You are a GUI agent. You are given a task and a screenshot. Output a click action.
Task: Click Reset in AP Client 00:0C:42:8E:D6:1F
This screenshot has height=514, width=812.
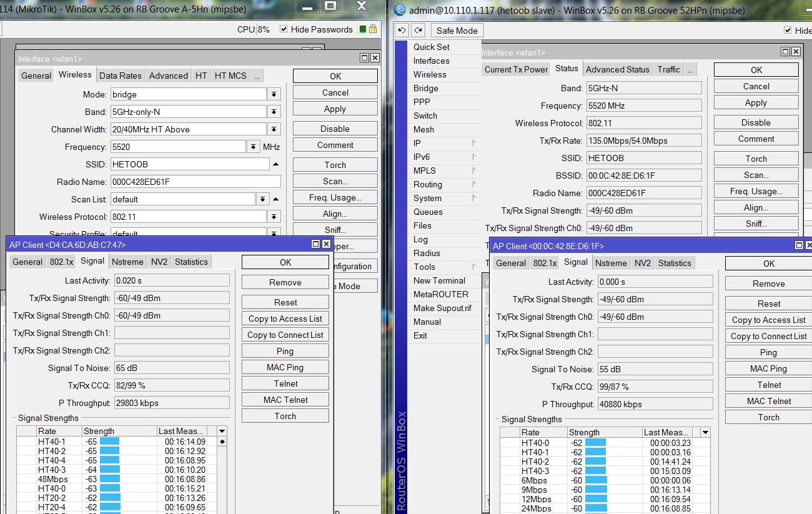coord(769,304)
